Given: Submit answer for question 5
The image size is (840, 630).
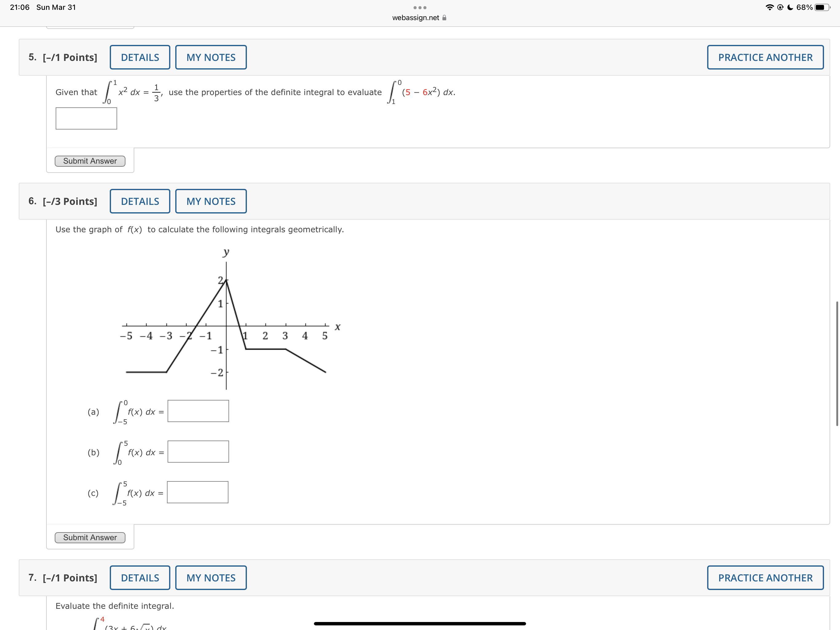Looking at the screenshot, I should tap(90, 161).
